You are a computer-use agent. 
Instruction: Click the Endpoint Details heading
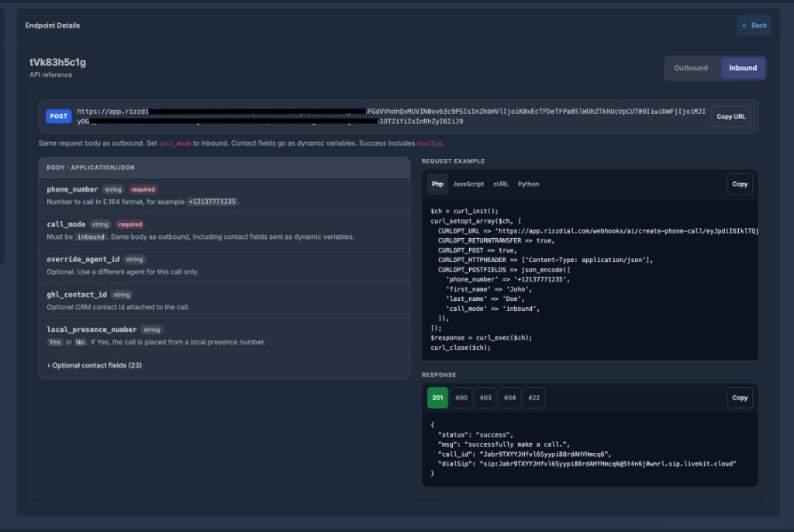point(53,26)
